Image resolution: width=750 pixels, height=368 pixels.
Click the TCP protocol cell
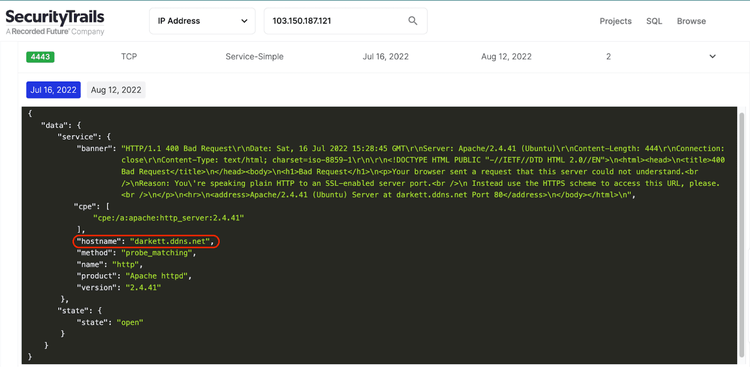click(129, 56)
